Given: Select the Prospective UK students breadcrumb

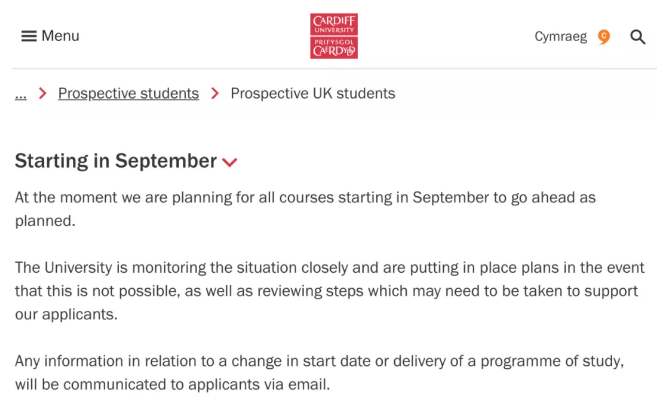Looking at the screenshot, I should (313, 93).
